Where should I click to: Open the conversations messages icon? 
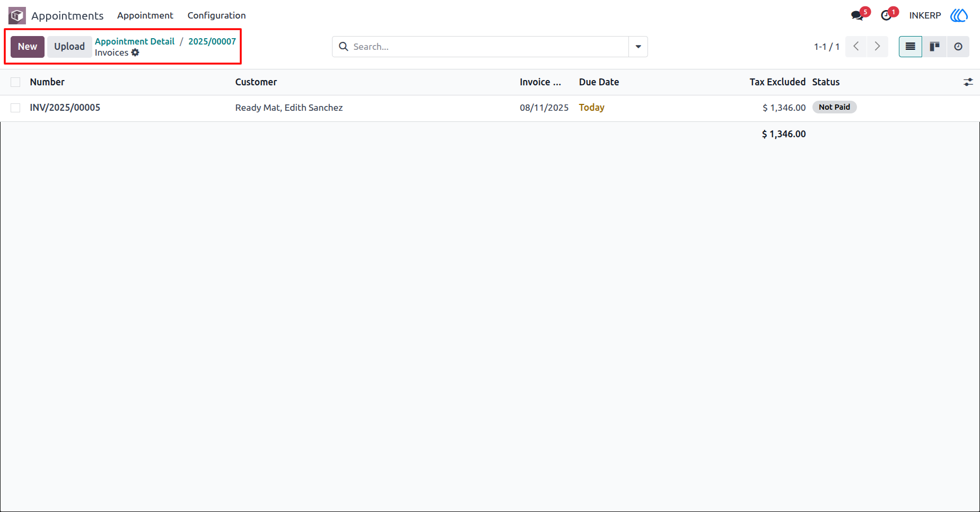click(857, 15)
